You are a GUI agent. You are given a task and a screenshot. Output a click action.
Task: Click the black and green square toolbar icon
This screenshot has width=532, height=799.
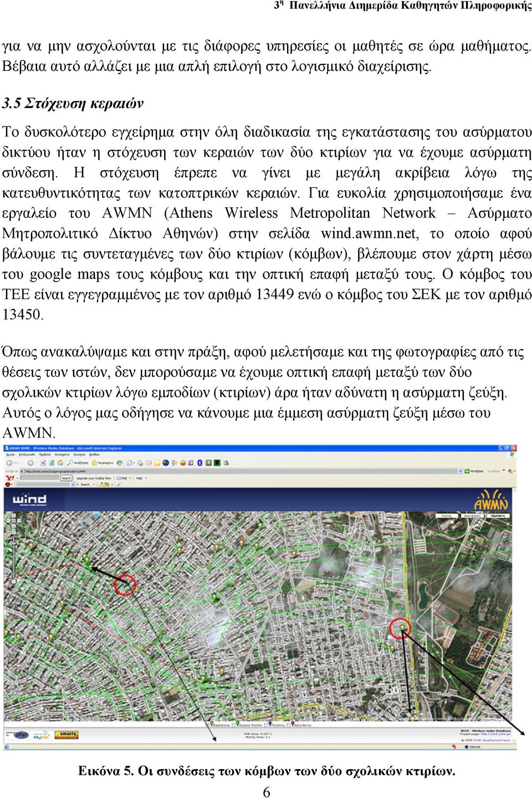(x=217, y=463)
